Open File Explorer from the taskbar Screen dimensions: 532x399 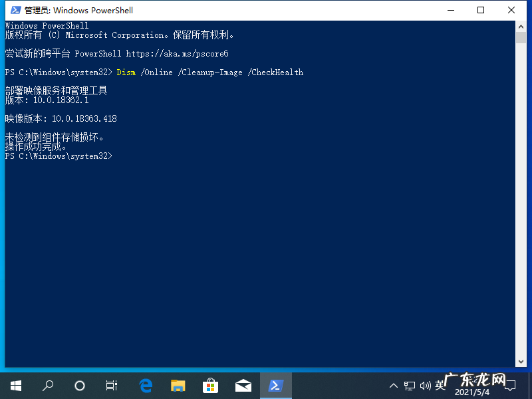coord(178,385)
